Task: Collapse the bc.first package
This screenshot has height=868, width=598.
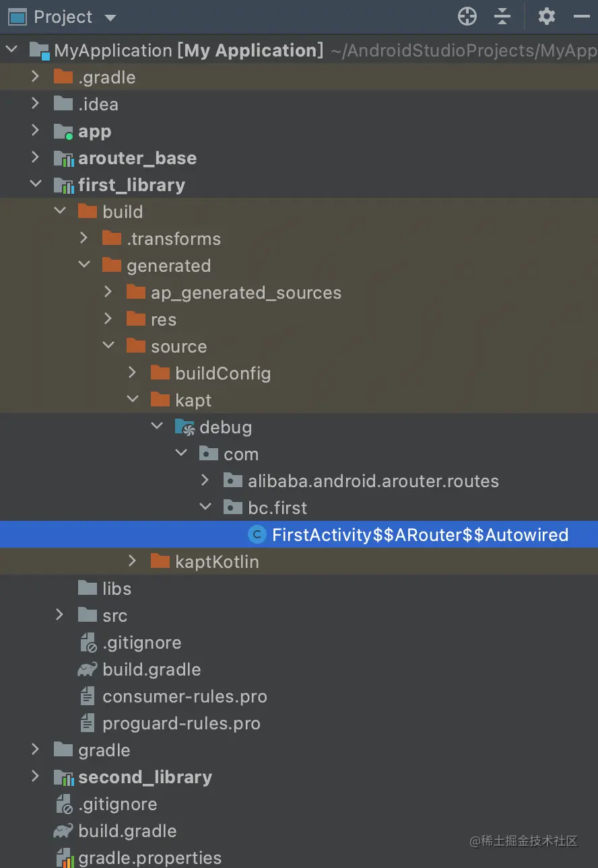Action: click(205, 507)
